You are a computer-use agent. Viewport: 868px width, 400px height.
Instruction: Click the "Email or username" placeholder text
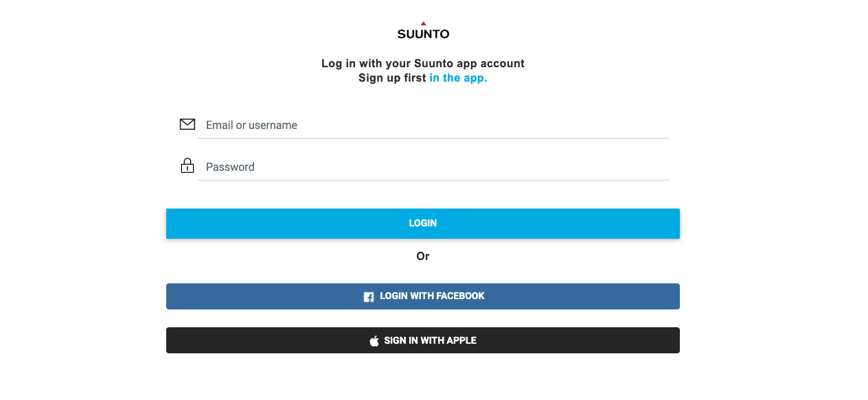(x=251, y=125)
